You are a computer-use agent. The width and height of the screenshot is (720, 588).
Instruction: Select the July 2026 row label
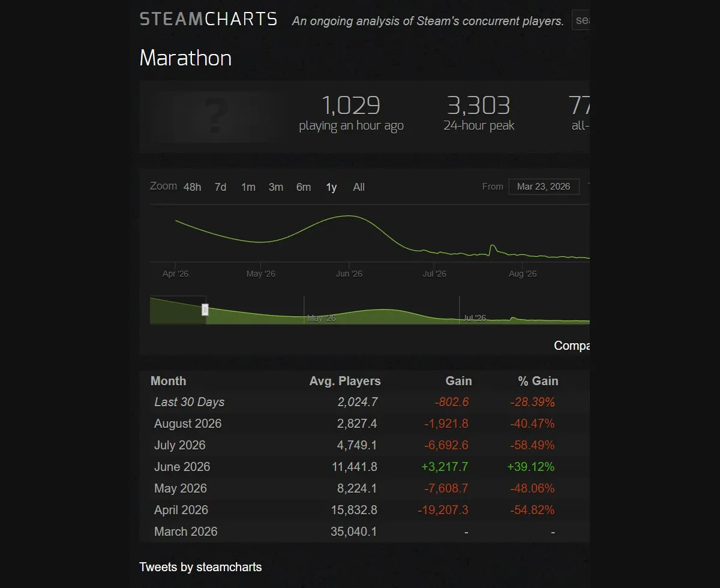[x=180, y=445]
